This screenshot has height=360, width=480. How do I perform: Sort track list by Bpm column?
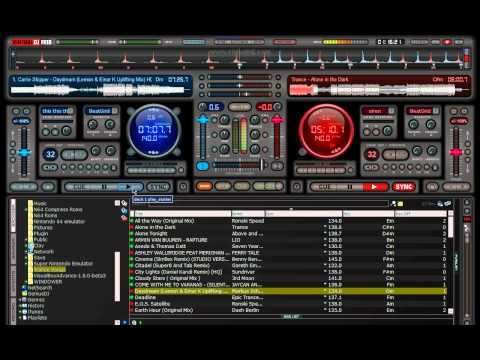click(304, 213)
